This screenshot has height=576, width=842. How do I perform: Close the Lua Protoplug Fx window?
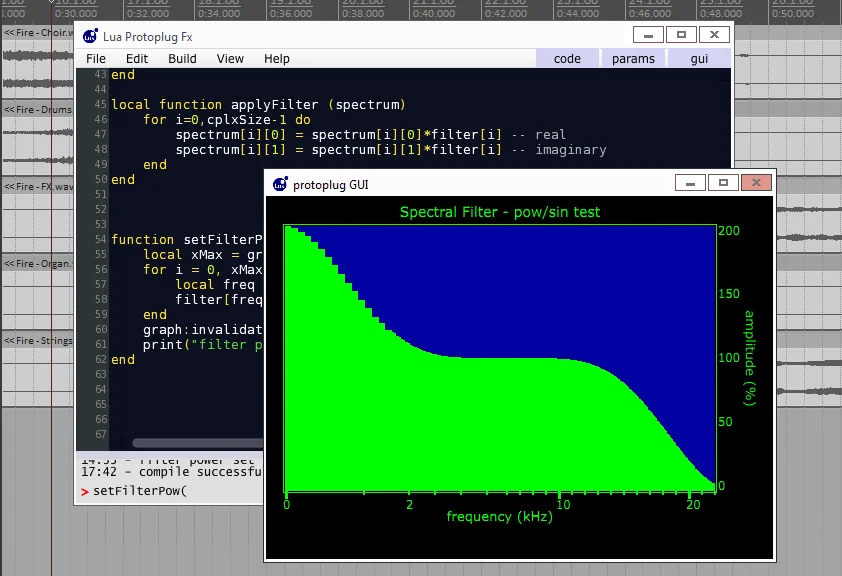coord(714,35)
